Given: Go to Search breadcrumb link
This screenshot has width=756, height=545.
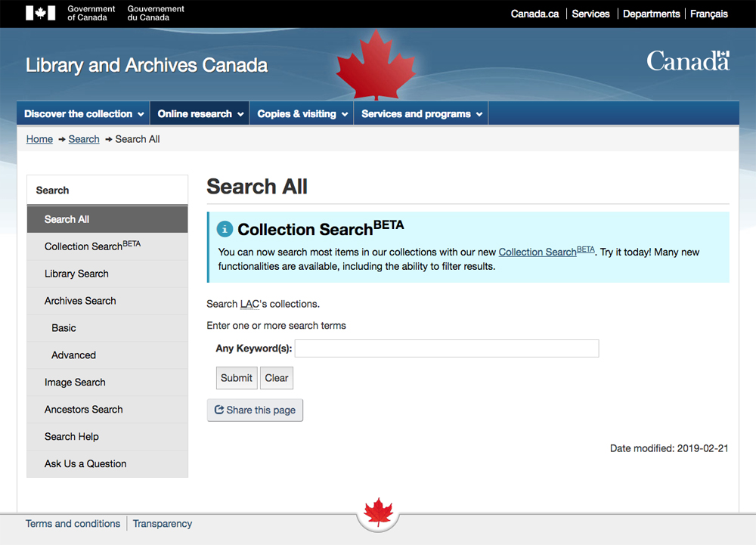Looking at the screenshot, I should pyautogui.click(x=84, y=139).
